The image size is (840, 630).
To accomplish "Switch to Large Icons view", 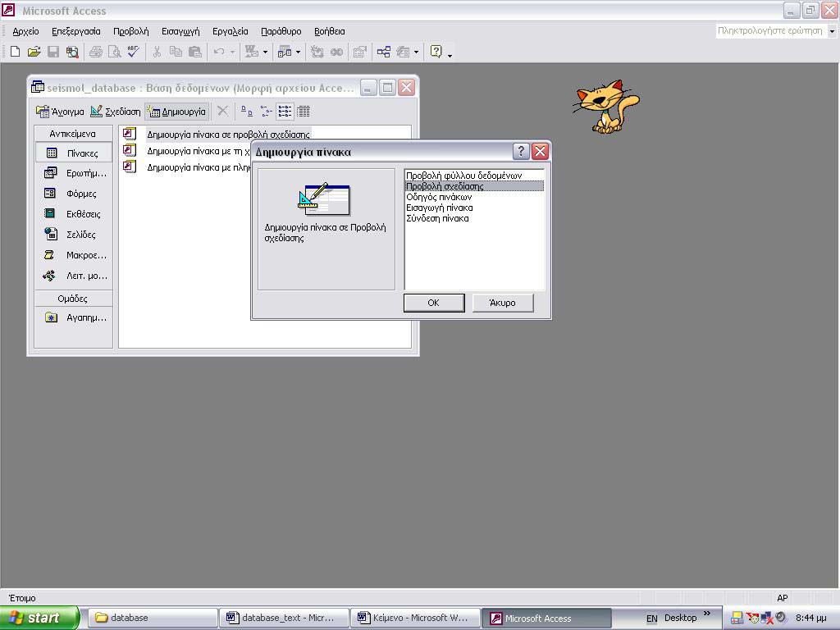I will [x=246, y=112].
